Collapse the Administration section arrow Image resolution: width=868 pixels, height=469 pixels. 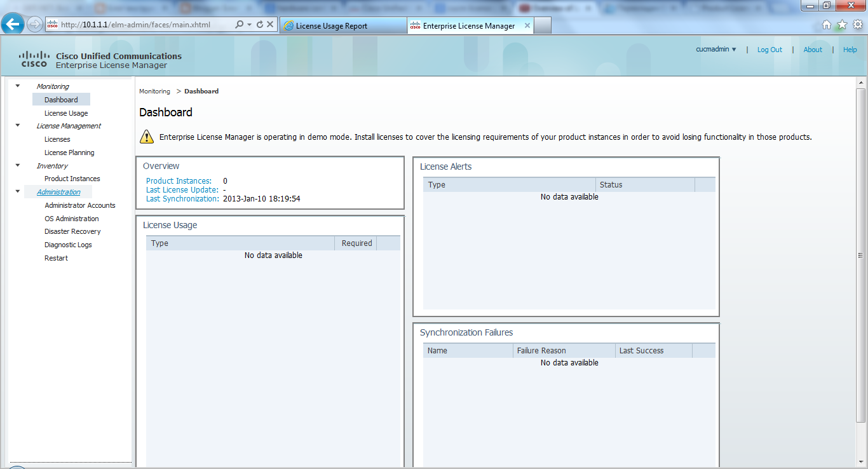pyautogui.click(x=18, y=191)
